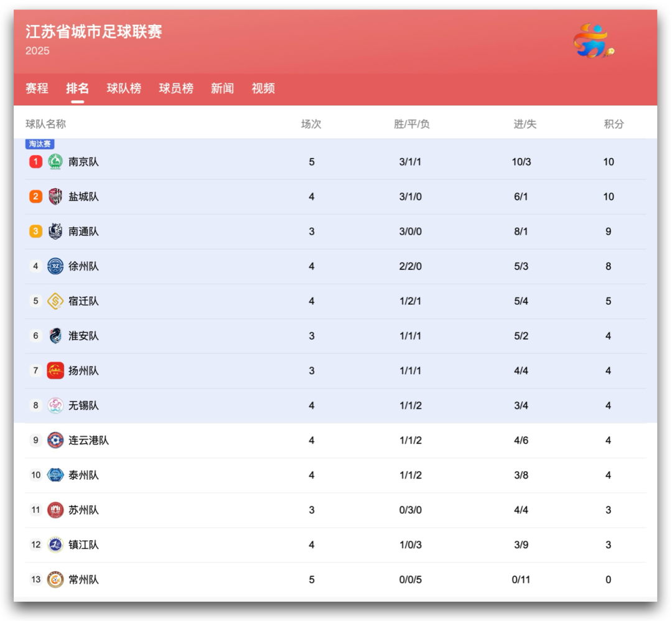Open the 赛程 tab
This screenshot has height=621, width=672.
(37, 88)
